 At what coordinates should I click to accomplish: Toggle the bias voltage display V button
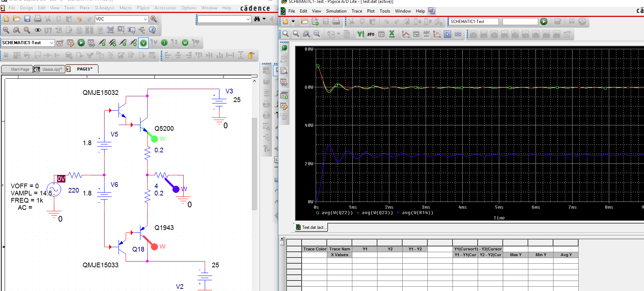143,43
